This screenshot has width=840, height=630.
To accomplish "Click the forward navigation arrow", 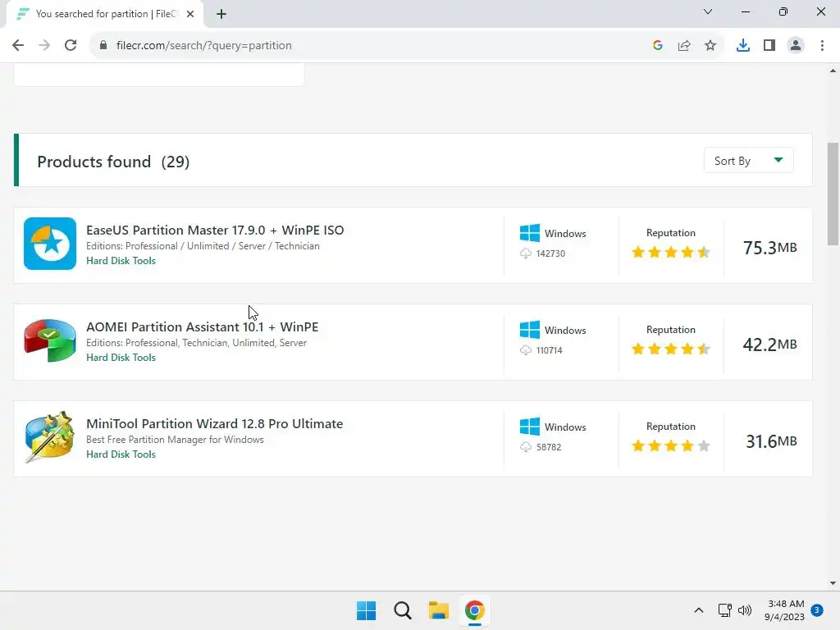I will [44, 46].
